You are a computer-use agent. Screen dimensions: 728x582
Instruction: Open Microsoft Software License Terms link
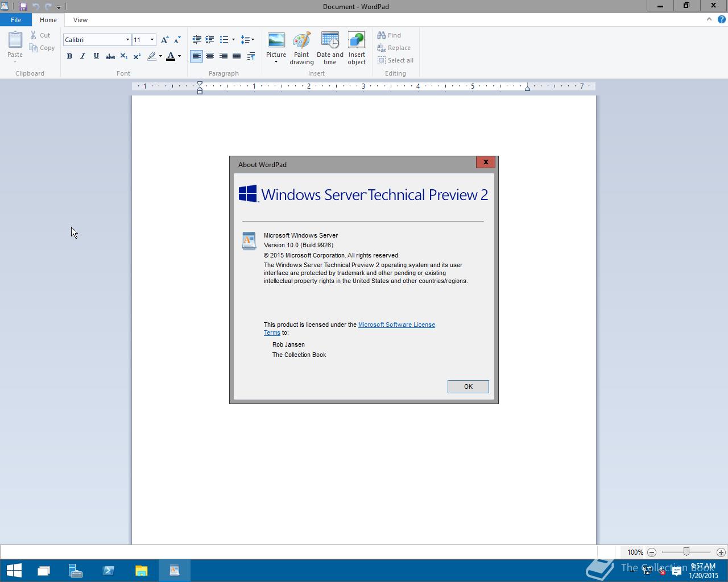tap(396, 325)
